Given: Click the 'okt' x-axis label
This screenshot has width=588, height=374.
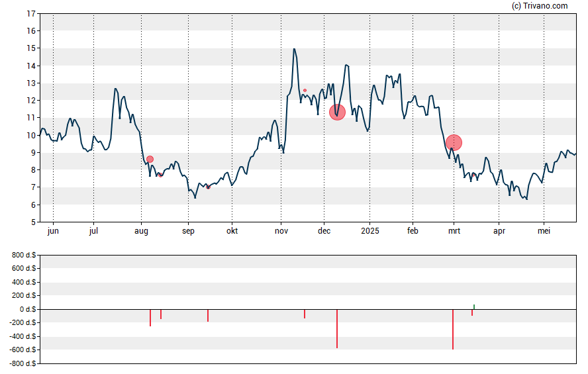Looking at the screenshot, I should coord(232,231).
